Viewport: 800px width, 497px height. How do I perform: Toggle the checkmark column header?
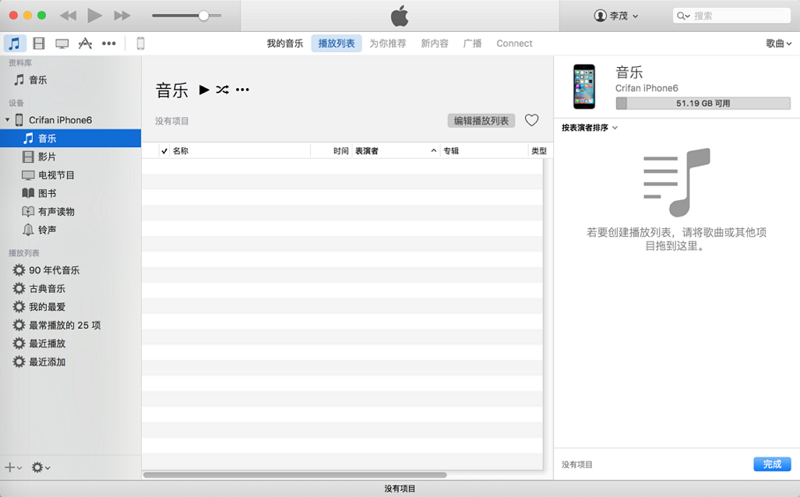click(x=164, y=151)
